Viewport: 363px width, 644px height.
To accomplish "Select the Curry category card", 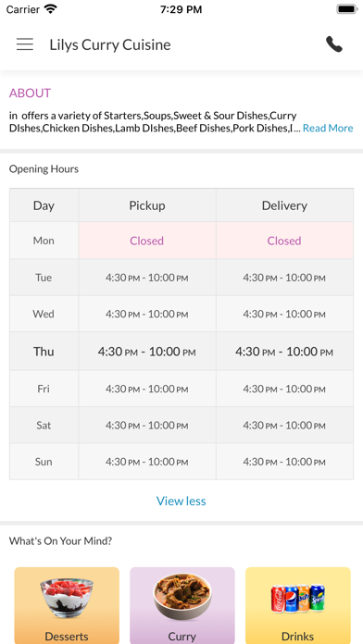I will [182, 605].
